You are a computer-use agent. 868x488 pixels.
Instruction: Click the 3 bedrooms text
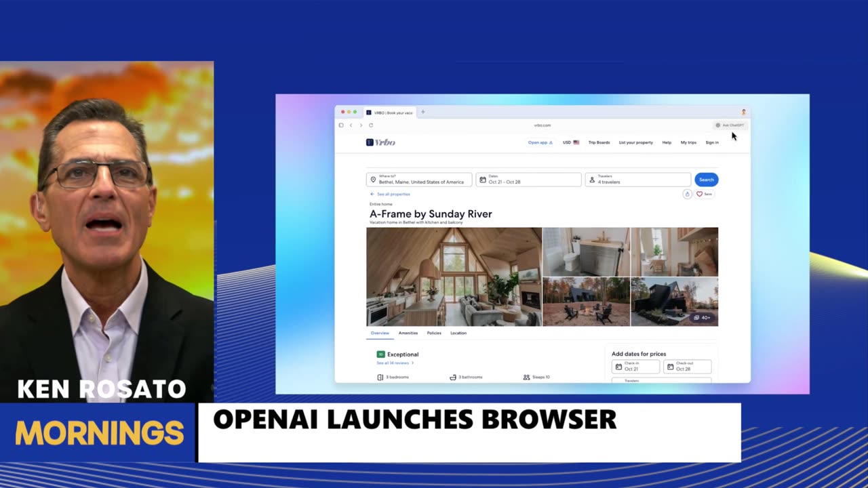point(397,377)
